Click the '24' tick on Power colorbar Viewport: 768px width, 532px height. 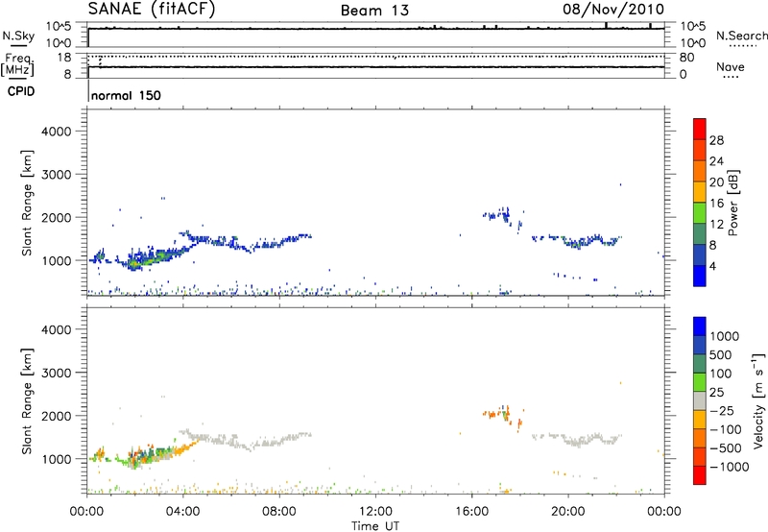click(716, 161)
